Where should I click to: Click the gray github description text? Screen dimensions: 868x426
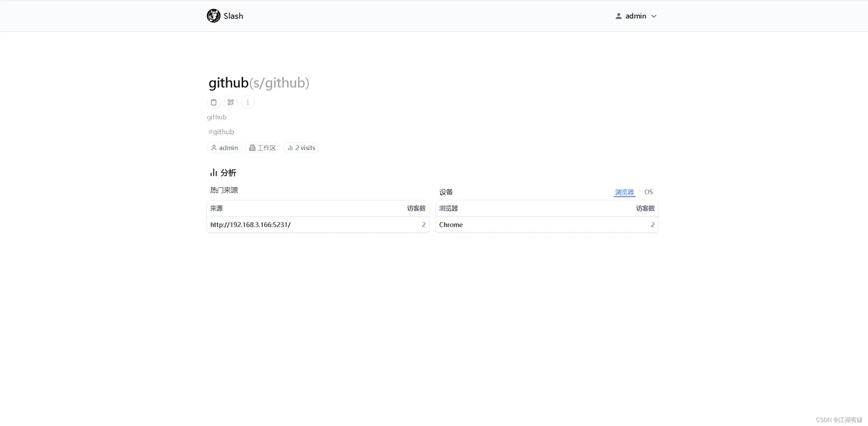[x=217, y=117]
